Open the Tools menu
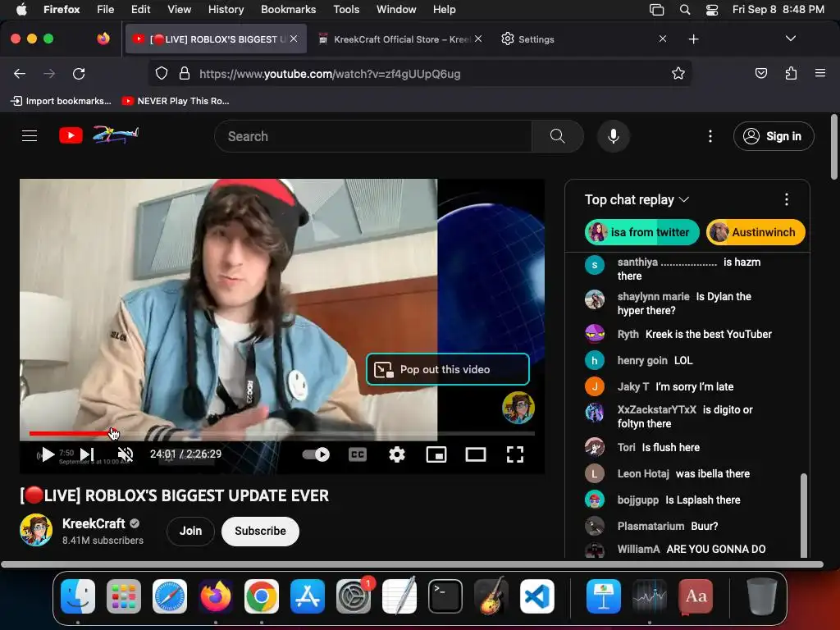 [x=346, y=9]
